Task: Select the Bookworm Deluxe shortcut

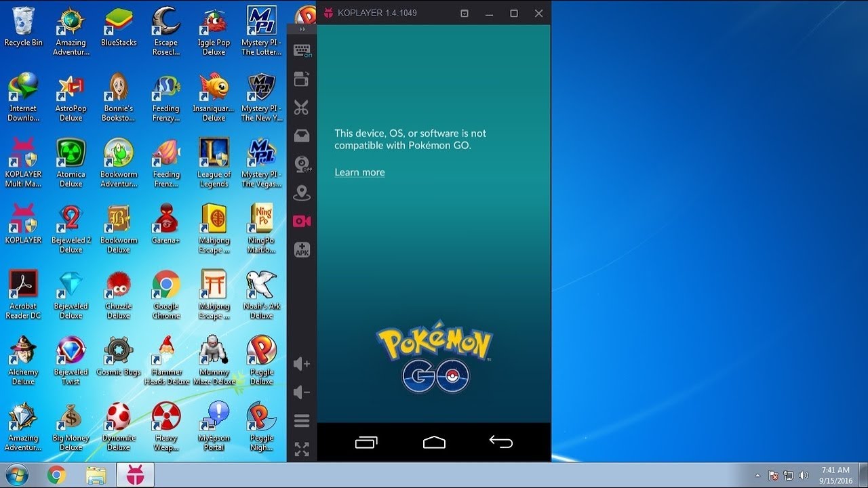Action: [x=119, y=228]
